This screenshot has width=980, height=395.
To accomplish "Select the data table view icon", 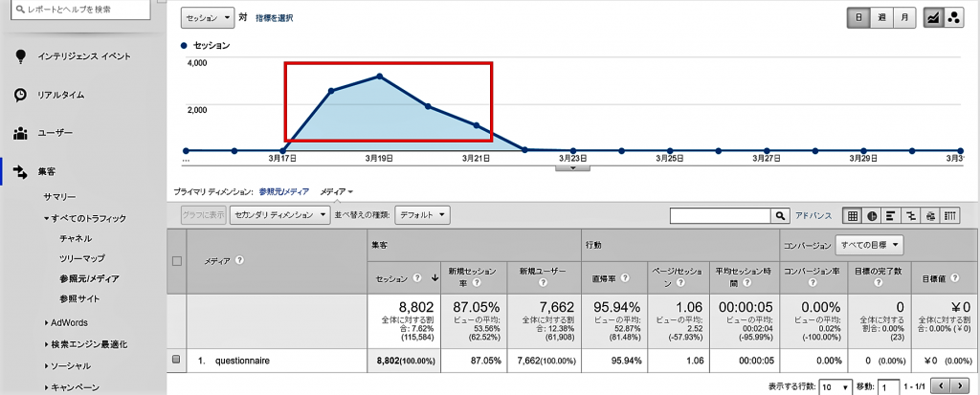I will click(x=852, y=216).
